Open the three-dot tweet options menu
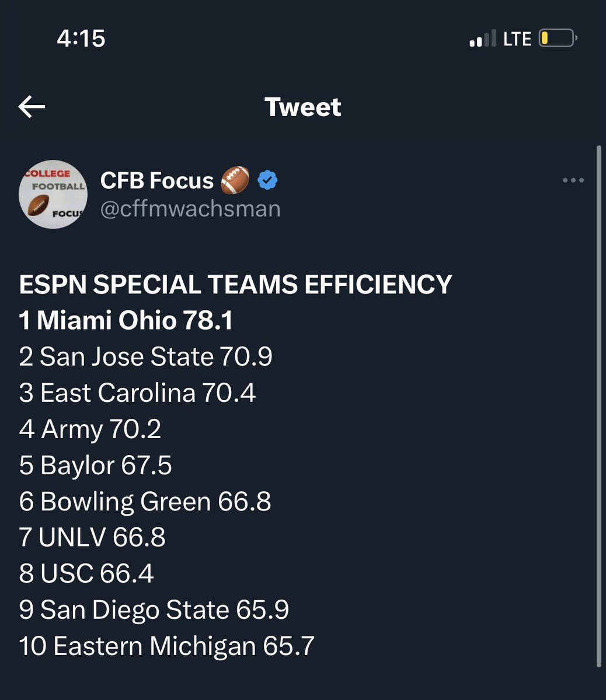Viewport: 606px width, 700px height. [x=573, y=180]
